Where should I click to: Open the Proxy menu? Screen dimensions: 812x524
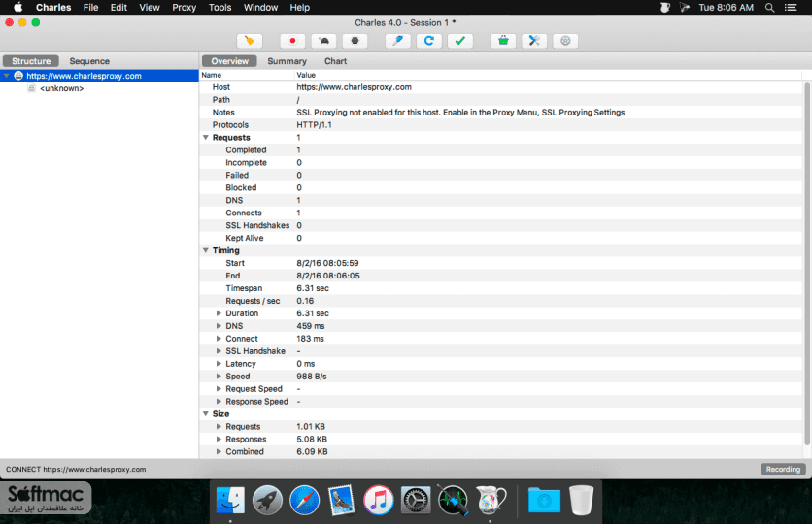pyautogui.click(x=184, y=7)
